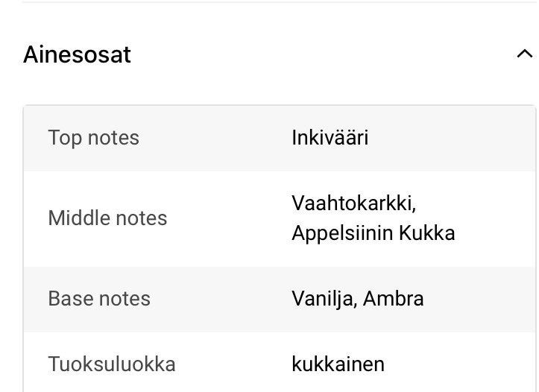Click the word Kukka after Appelsiinin

(x=427, y=233)
